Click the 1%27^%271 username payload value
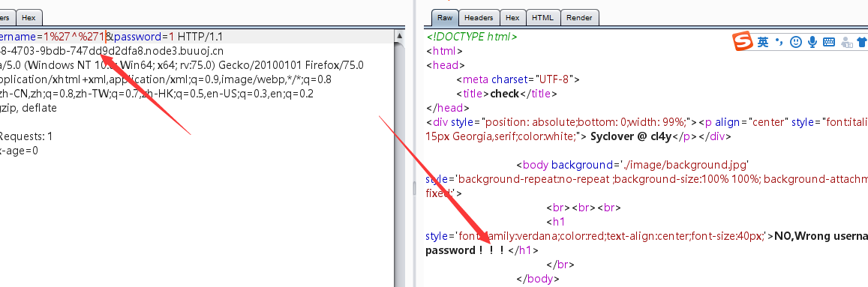This screenshot has width=868, height=287. click(74, 37)
